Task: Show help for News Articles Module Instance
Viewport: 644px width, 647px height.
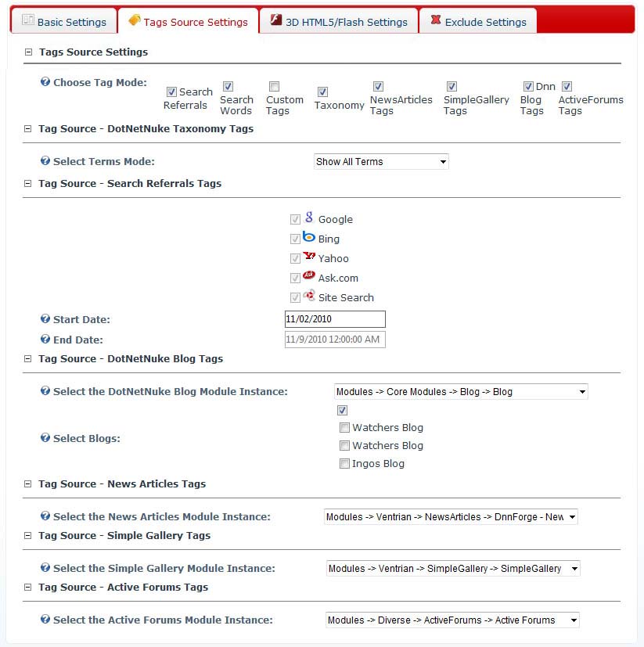Action: [45, 516]
